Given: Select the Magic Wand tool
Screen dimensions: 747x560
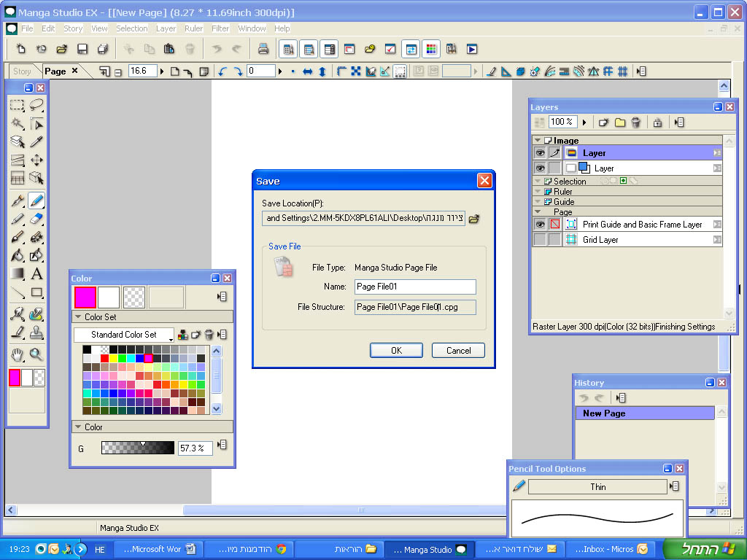Looking at the screenshot, I should point(18,123).
